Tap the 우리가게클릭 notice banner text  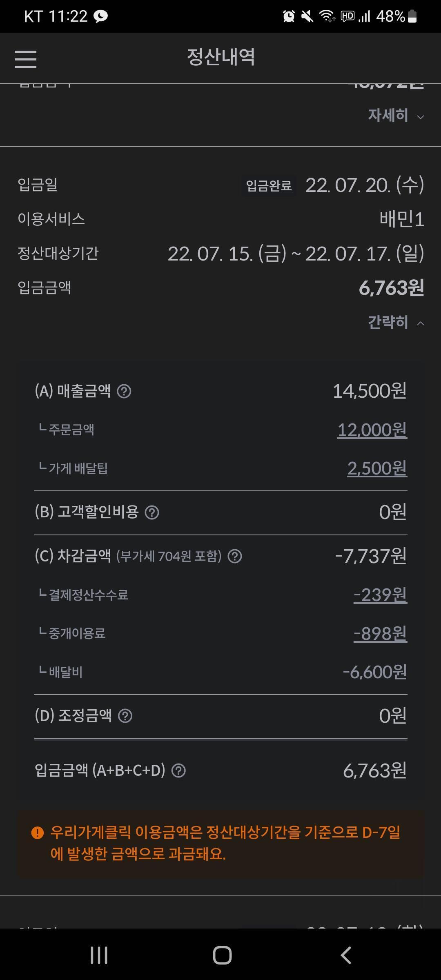(225, 843)
